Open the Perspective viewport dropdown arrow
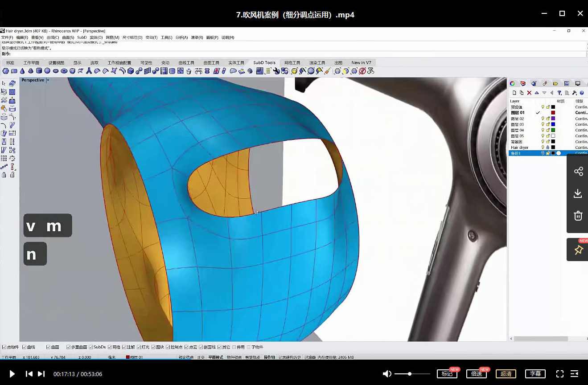Screen dimensions: 588x385 click(48, 80)
